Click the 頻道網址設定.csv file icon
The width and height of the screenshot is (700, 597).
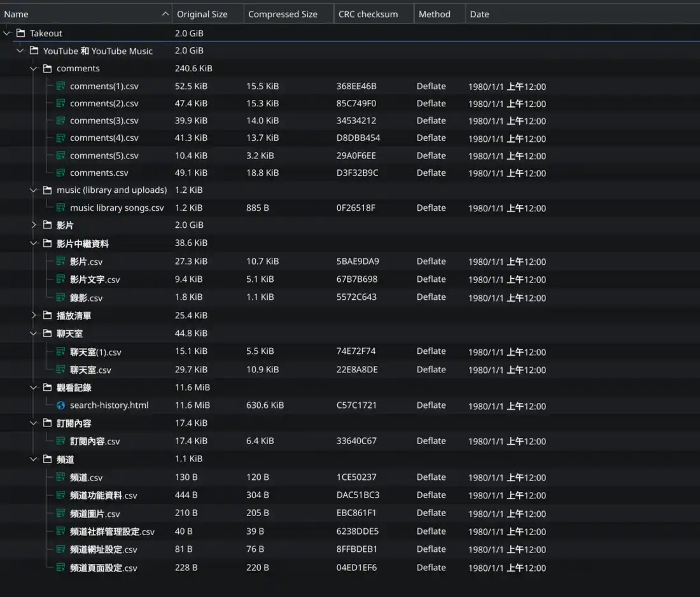click(60, 549)
